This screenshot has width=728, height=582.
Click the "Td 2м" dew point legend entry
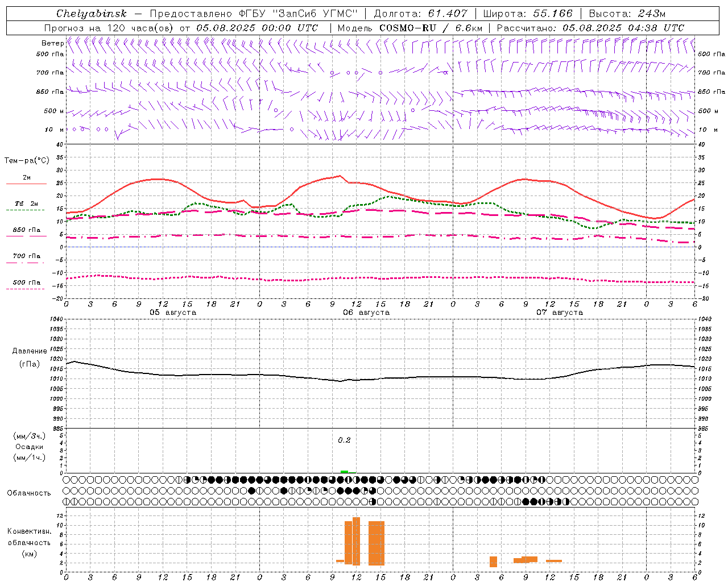27,203
